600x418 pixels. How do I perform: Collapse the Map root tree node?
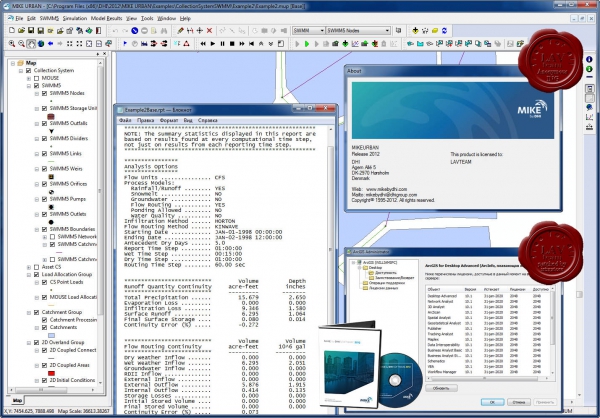coord(13,63)
